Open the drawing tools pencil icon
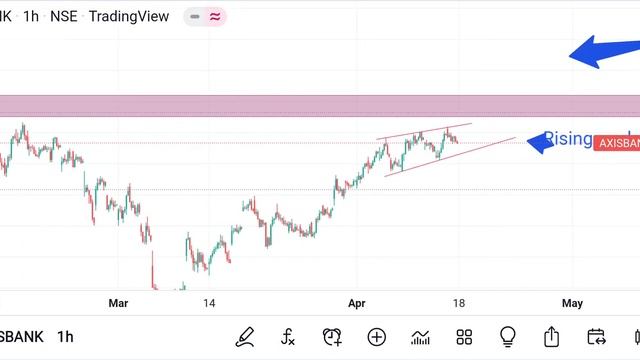The width and height of the screenshot is (640, 360). pos(244,337)
